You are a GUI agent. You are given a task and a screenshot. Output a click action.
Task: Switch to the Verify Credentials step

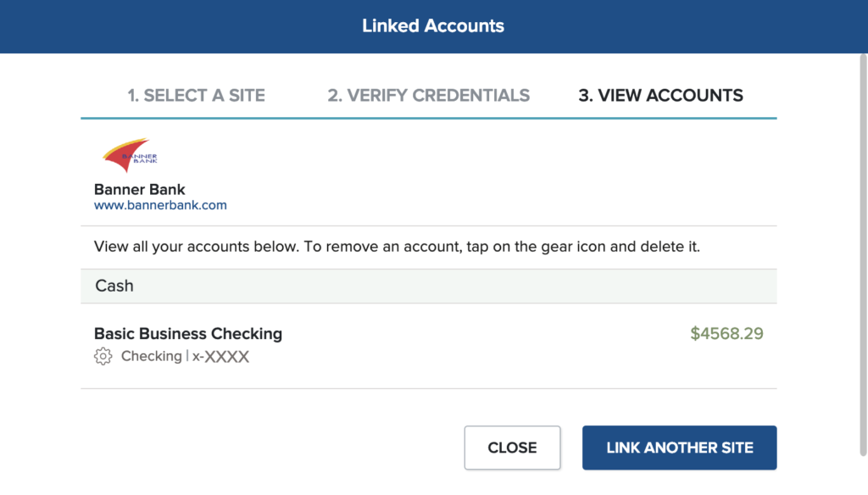click(x=428, y=95)
